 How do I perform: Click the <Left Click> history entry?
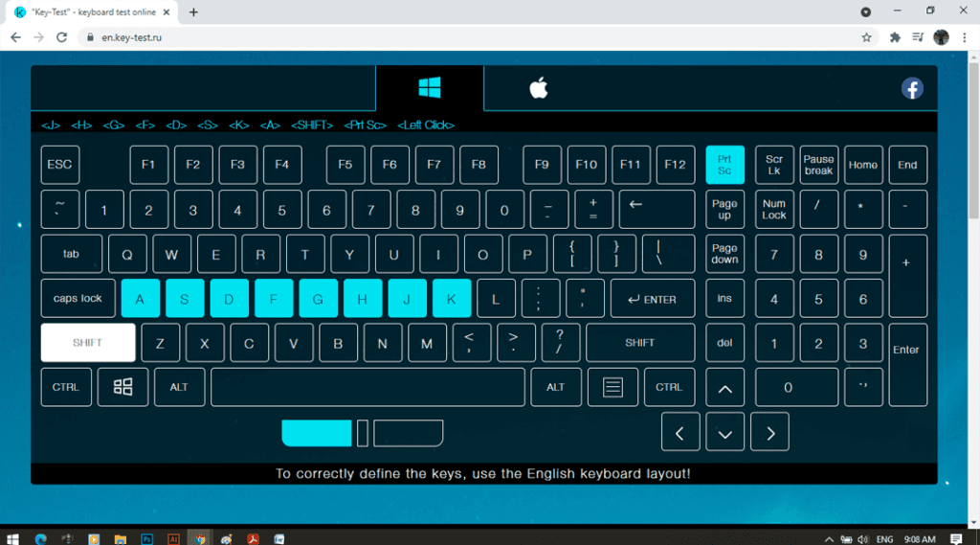(426, 125)
